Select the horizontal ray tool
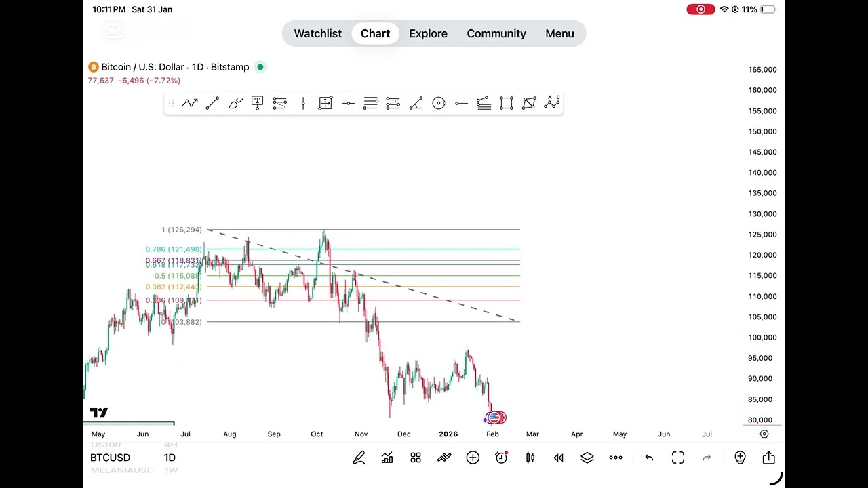868x488 pixels. (x=461, y=103)
